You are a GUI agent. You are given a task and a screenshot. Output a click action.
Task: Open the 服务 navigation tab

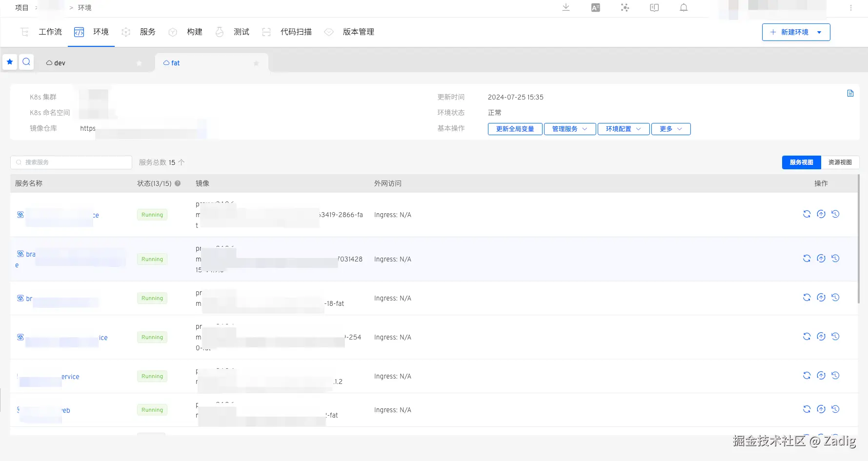click(139, 32)
